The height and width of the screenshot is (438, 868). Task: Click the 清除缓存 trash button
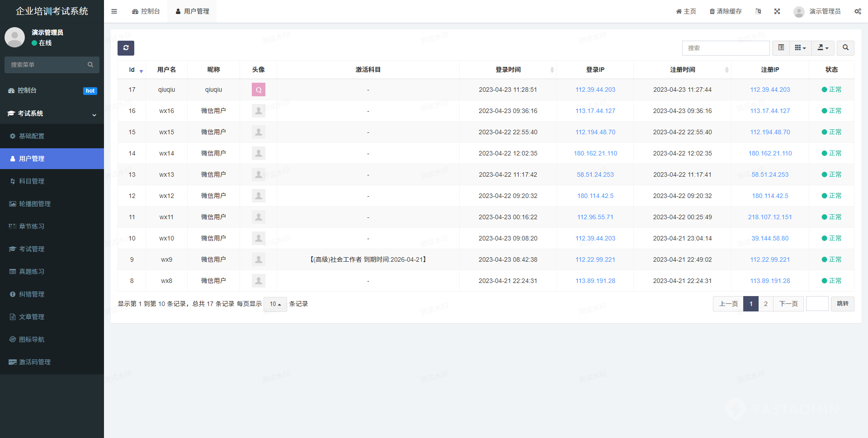click(x=726, y=11)
